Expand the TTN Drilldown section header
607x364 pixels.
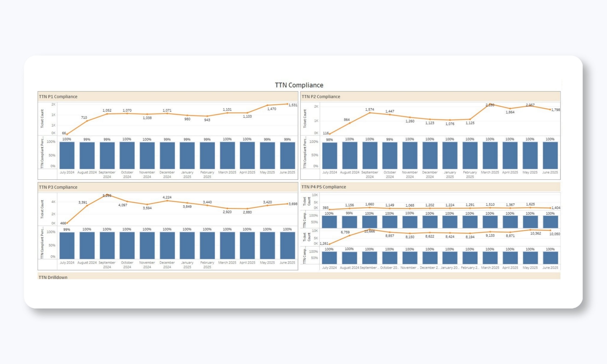tap(53, 277)
